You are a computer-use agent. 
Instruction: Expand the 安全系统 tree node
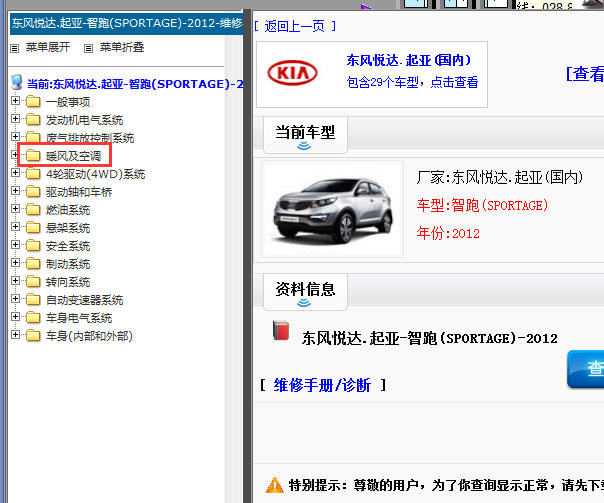[x=15, y=245]
